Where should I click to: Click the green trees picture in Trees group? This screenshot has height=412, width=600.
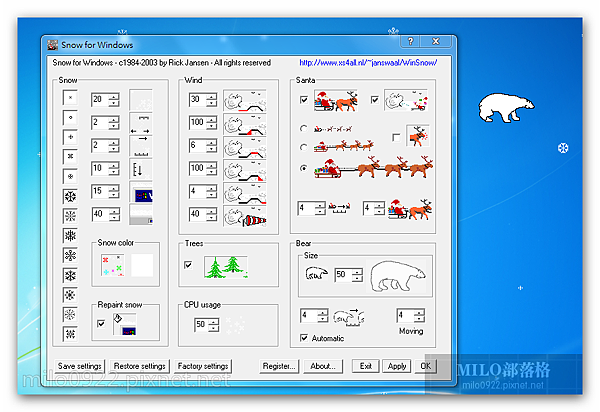226,267
